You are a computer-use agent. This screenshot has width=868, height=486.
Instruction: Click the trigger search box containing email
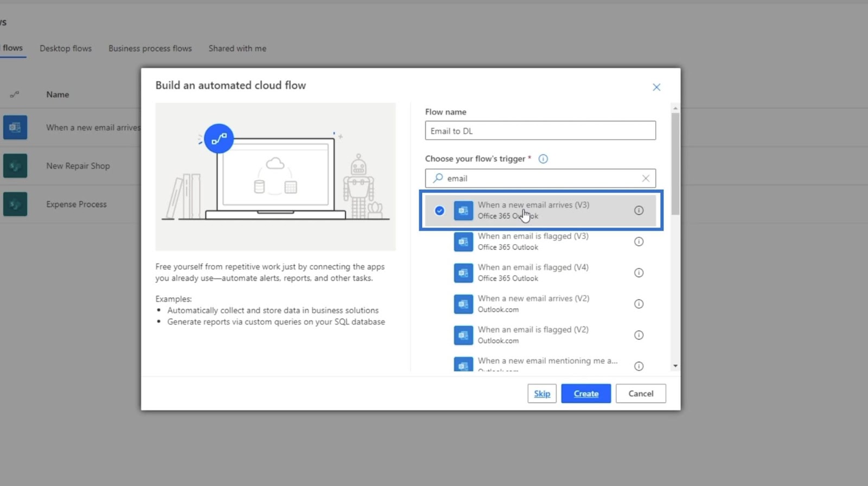tap(540, 178)
